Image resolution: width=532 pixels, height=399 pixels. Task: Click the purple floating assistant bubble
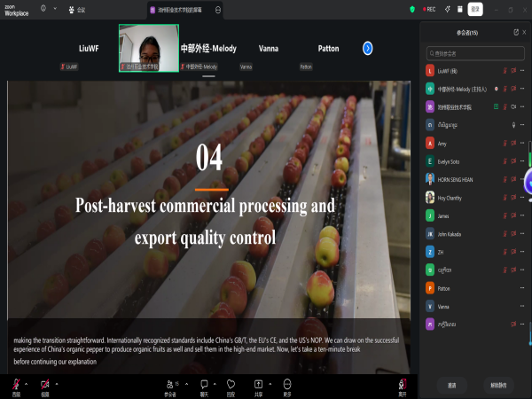pos(528,183)
